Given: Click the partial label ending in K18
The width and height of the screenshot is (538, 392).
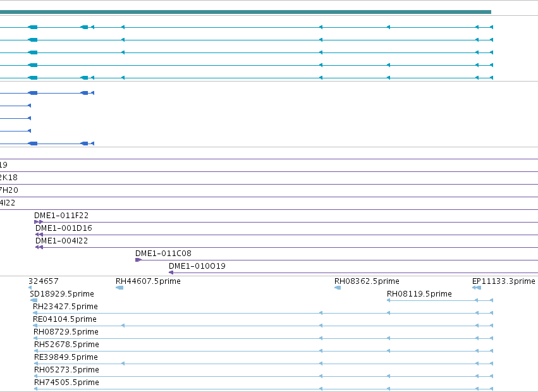Looking at the screenshot, I should [9, 178].
